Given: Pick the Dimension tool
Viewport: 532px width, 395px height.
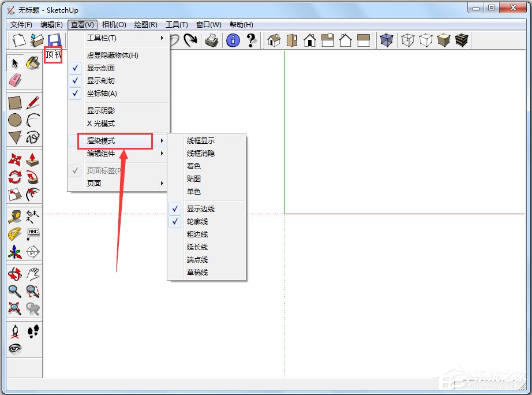Looking at the screenshot, I should pyautogui.click(x=33, y=217).
